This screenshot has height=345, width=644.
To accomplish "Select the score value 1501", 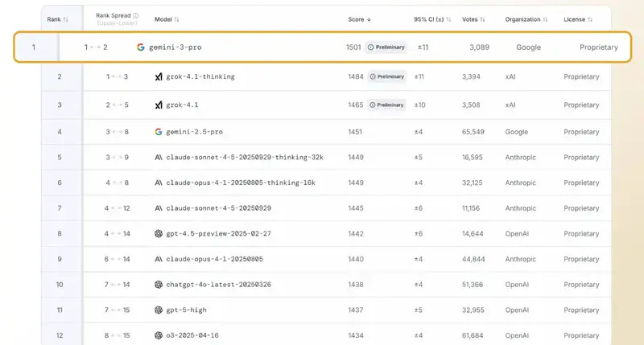I will tap(353, 47).
